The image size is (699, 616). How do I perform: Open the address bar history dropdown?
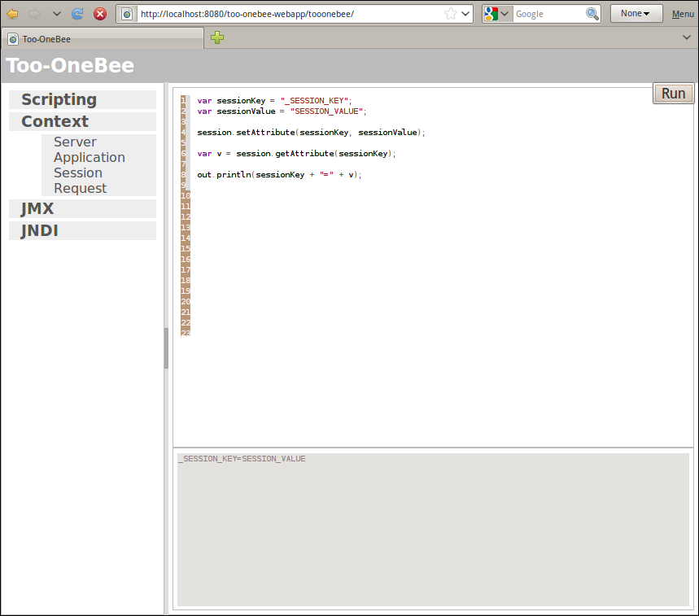click(x=465, y=14)
